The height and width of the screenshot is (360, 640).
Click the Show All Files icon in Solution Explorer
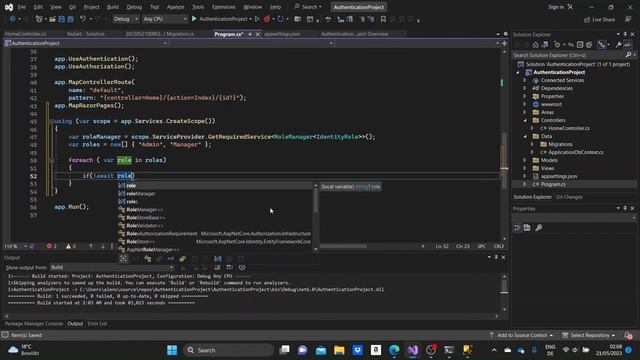[x=589, y=45]
